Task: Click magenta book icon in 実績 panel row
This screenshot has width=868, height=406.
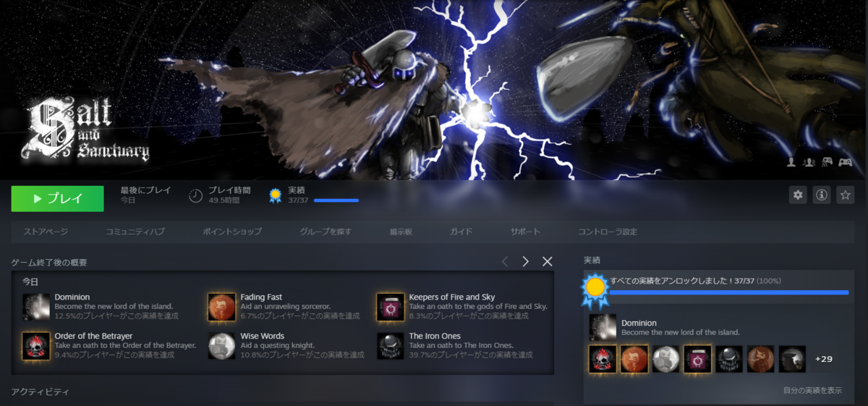Action: pyautogui.click(x=697, y=359)
